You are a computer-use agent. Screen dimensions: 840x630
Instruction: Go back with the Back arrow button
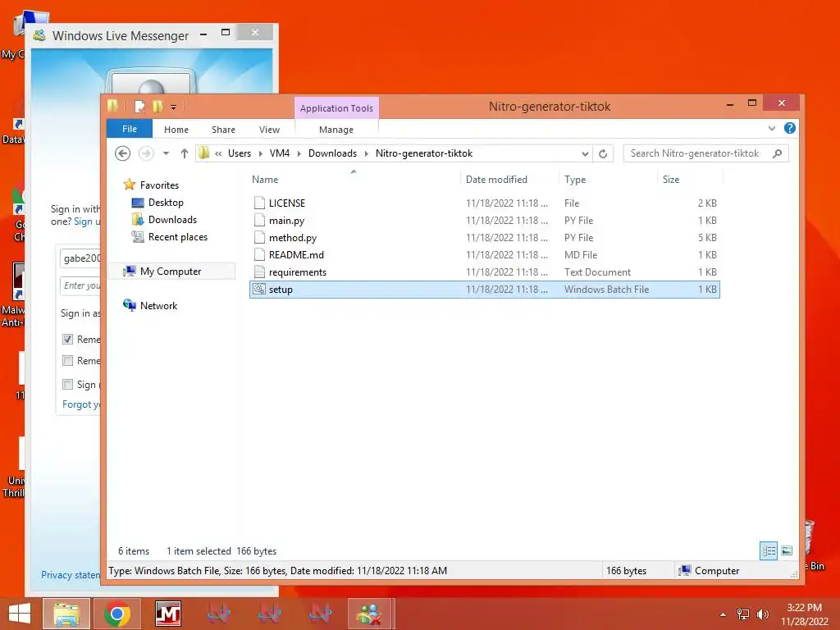pyautogui.click(x=123, y=153)
